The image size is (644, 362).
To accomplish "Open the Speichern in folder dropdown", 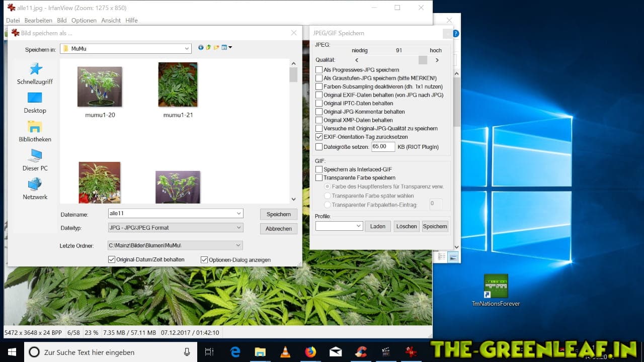I will 187,49.
